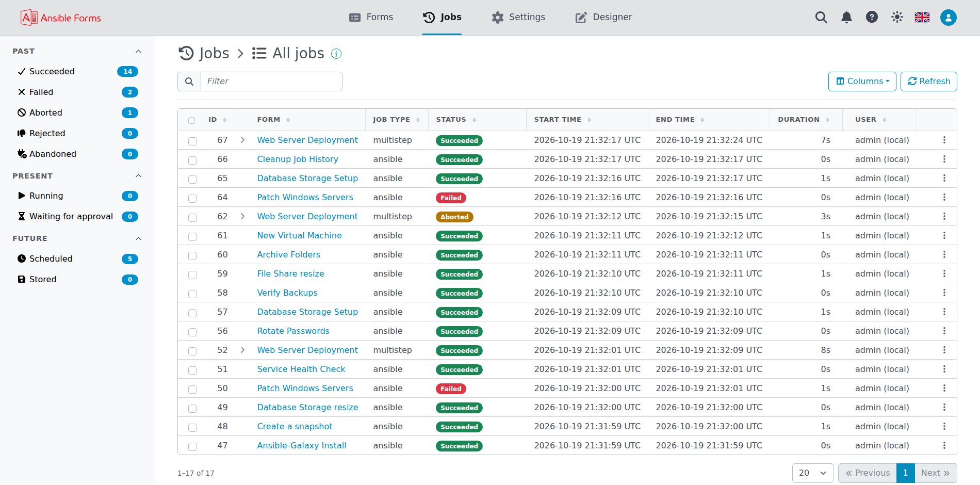Expand multistep job 67 Web Server Deployment
Image resolution: width=980 pixels, height=485 pixels.
click(x=242, y=140)
